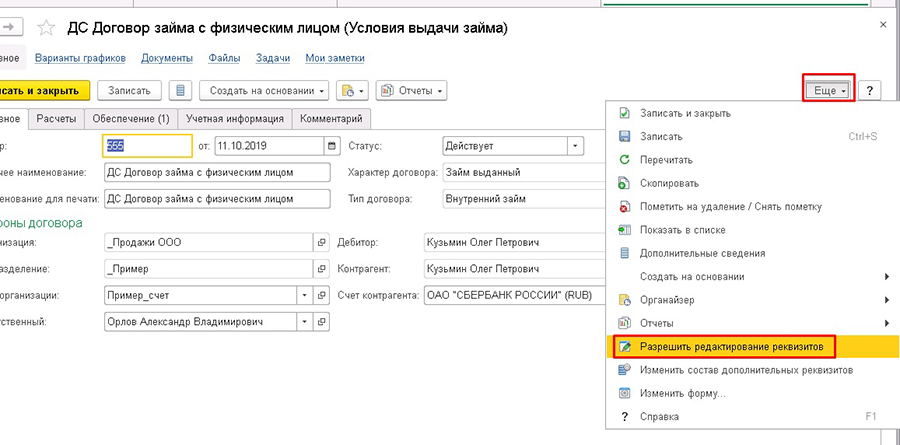Switch to the Учетная информация tab

click(x=233, y=119)
